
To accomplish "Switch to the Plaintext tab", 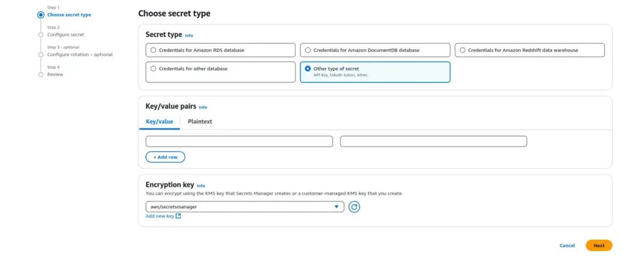I will [200, 122].
